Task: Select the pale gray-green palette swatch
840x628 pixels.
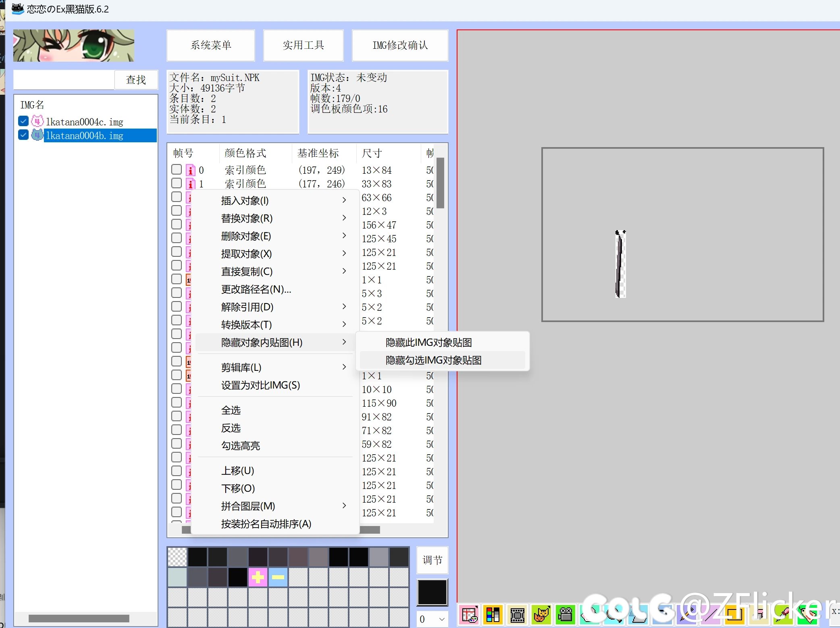Action: point(177,577)
